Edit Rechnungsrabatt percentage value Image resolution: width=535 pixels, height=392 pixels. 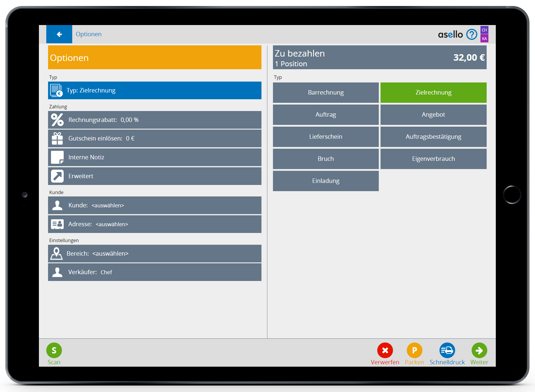click(154, 120)
